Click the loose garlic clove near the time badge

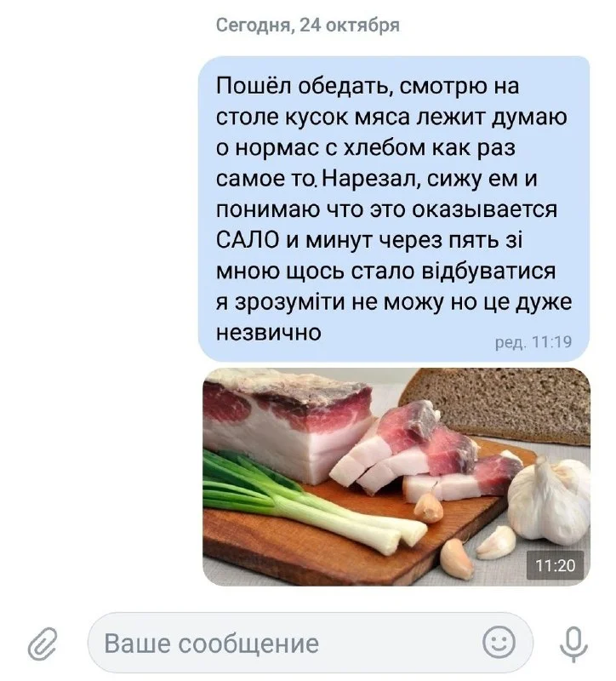(495, 542)
